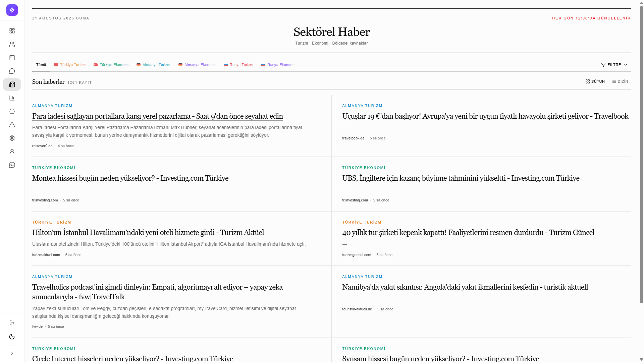Viewport: 644px width, 362px height.
Task: Open the chat bubble icon in sidebar
Action: coord(12,71)
